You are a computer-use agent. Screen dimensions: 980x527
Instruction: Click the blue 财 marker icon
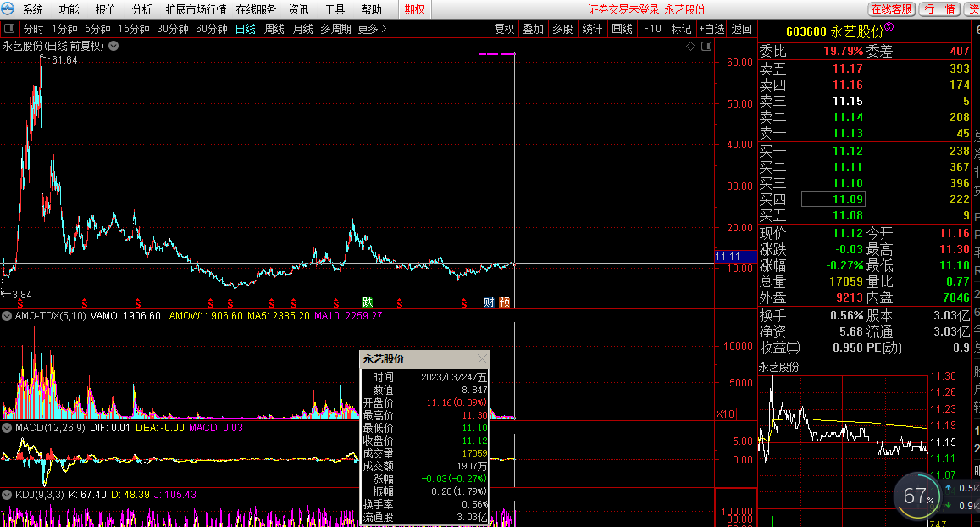[x=489, y=302]
